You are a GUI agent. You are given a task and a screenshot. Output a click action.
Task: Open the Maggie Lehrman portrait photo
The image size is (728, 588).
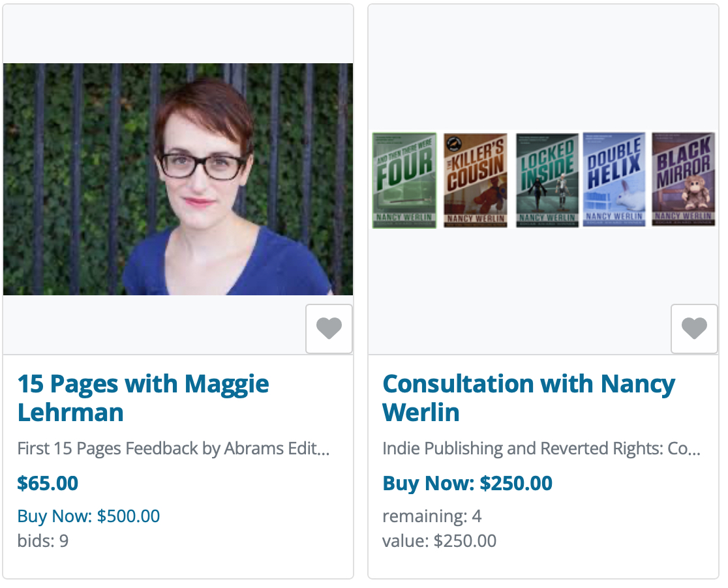click(178, 179)
